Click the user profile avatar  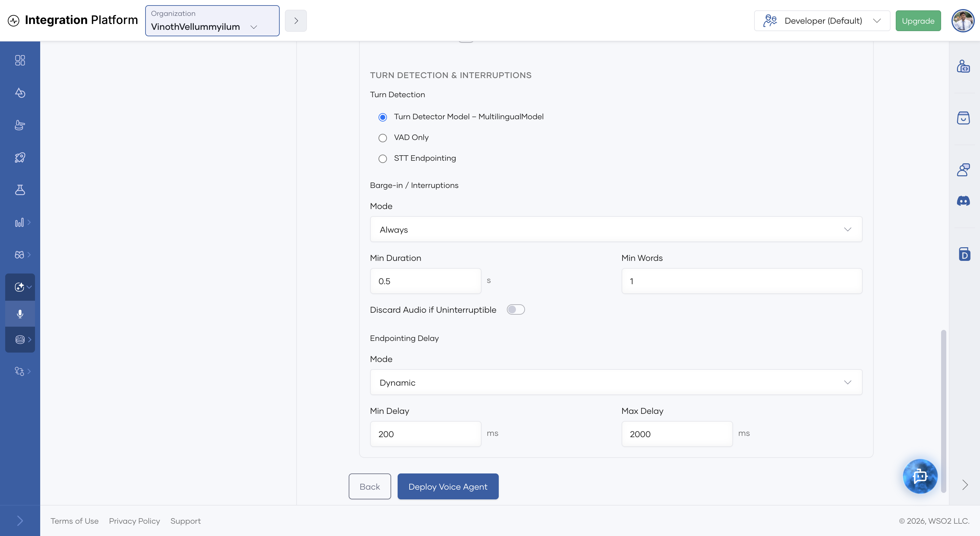(962, 20)
